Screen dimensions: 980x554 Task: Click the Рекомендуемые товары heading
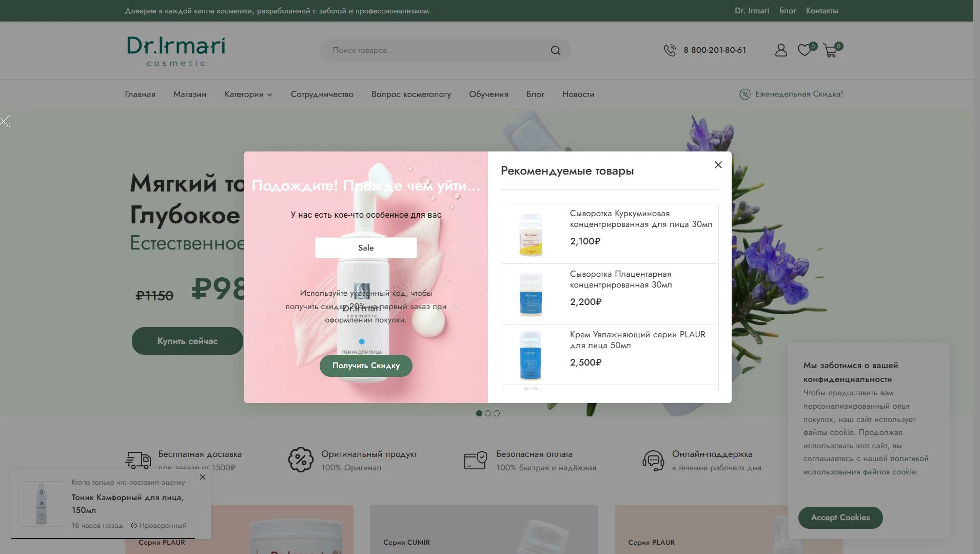click(x=567, y=171)
